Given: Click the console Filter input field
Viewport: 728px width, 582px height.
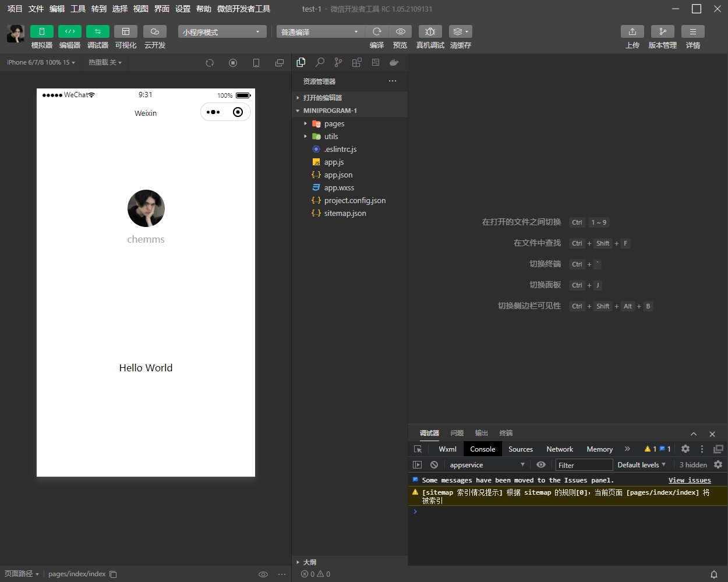Looking at the screenshot, I should pos(584,464).
